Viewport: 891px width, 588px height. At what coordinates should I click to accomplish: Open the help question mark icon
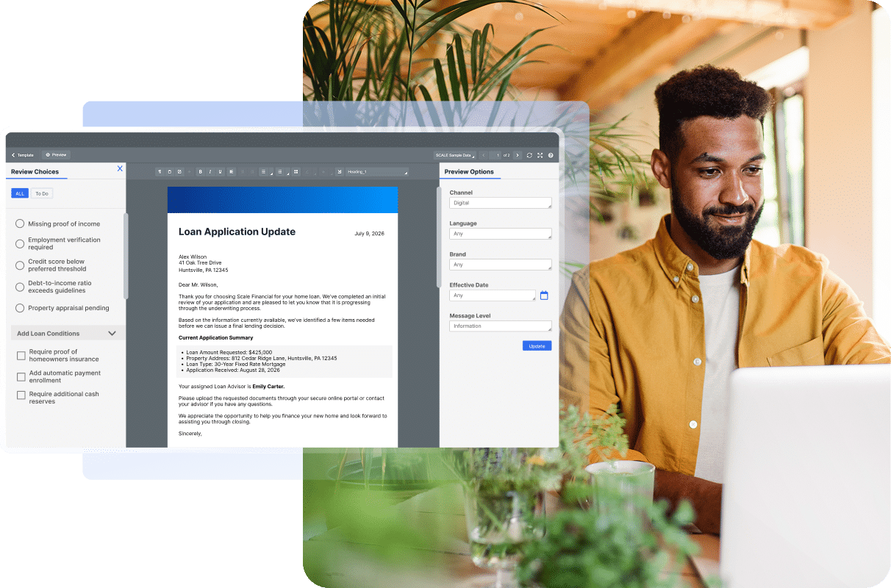pyautogui.click(x=551, y=155)
